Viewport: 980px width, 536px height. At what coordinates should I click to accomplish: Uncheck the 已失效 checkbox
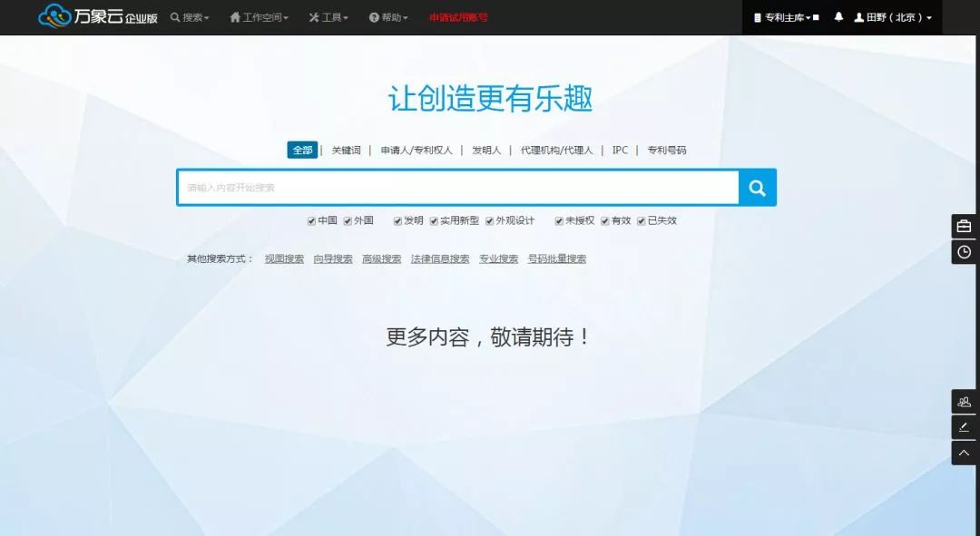[642, 220]
